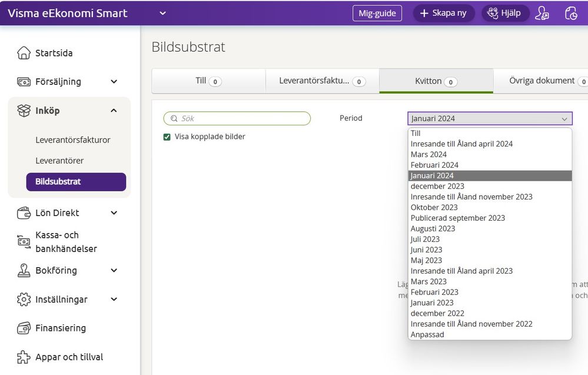Select Januari 2023 period option
588x375 pixels.
point(490,303)
